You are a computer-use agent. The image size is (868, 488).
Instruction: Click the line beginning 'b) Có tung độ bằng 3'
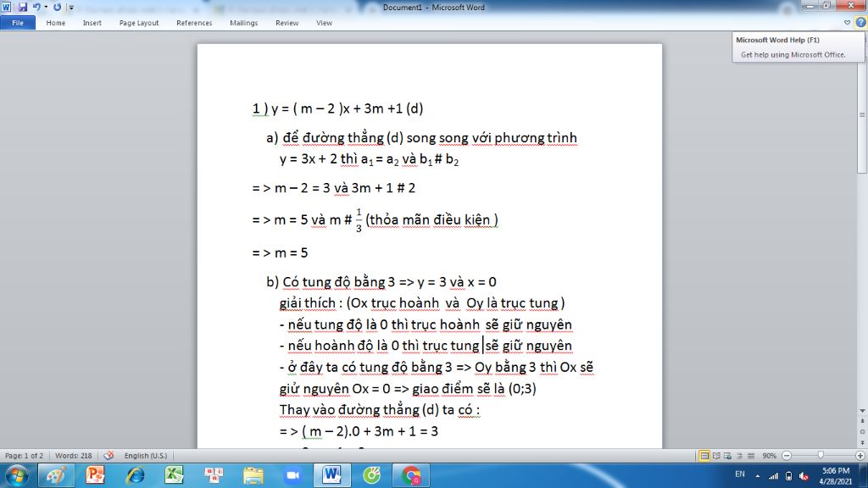point(381,282)
